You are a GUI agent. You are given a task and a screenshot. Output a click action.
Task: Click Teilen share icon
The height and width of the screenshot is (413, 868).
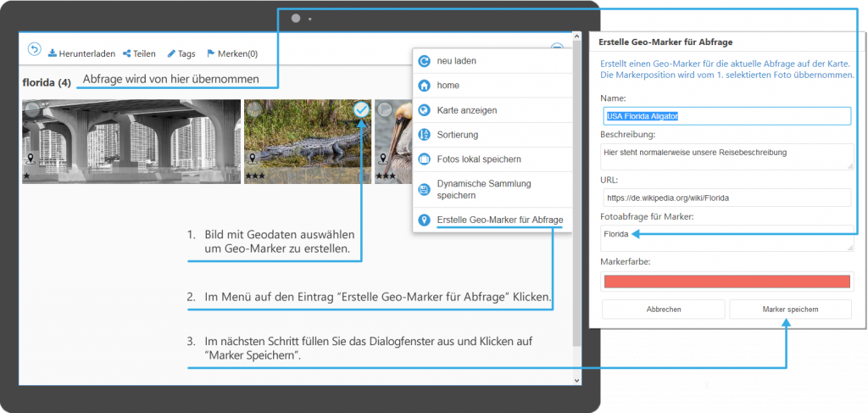pyautogui.click(x=127, y=53)
